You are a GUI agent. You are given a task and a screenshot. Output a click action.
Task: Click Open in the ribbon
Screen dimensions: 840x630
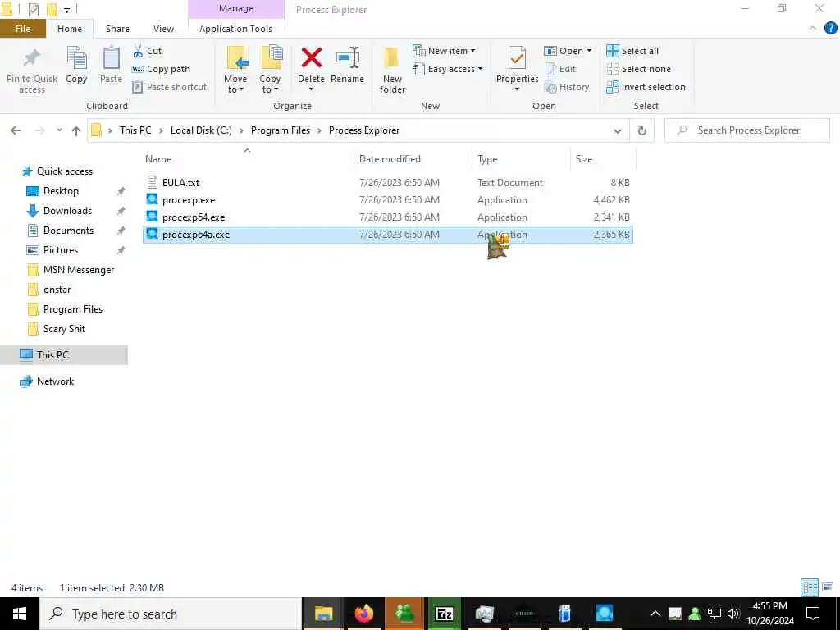click(564, 51)
